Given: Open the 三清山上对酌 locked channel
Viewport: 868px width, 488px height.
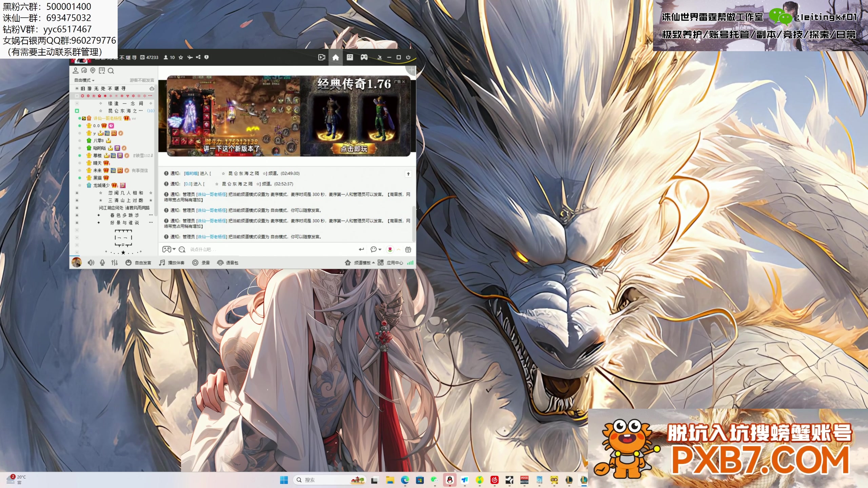Looking at the screenshot, I should pos(125,200).
